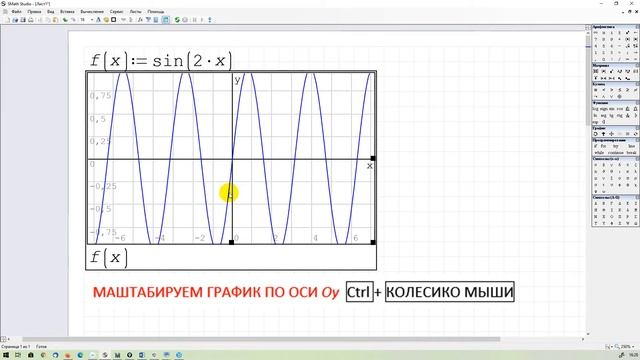The image size is (640, 360).
Task: Click the Undo toolbar icon
Action: pyautogui.click(x=65, y=20)
